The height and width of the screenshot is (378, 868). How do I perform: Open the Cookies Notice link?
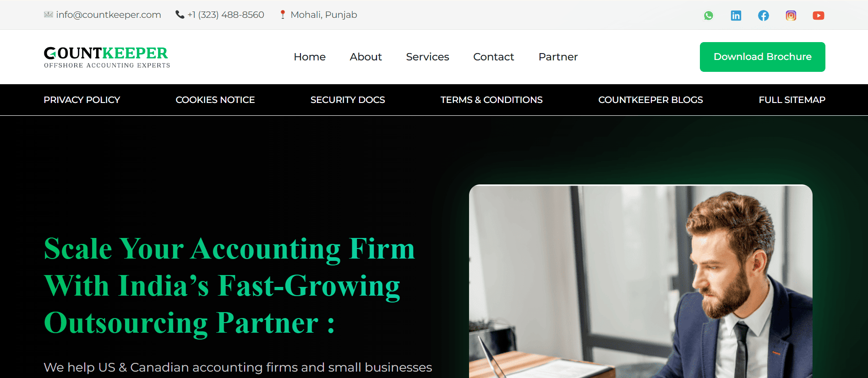[215, 100]
